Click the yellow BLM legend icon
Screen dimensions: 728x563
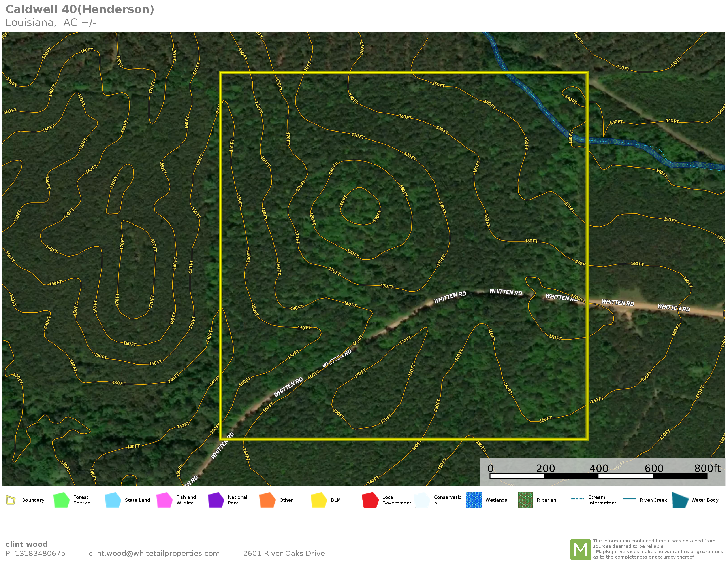click(x=319, y=500)
